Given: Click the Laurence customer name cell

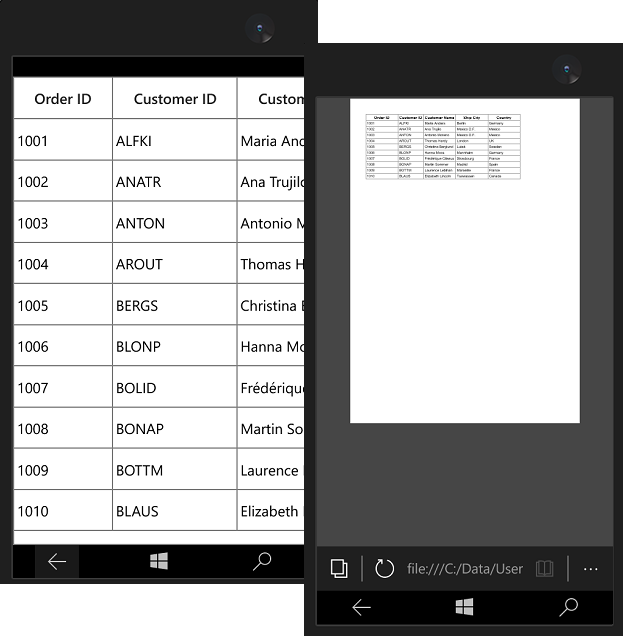Looking at the screenshot, I should (x=271, y=469).
